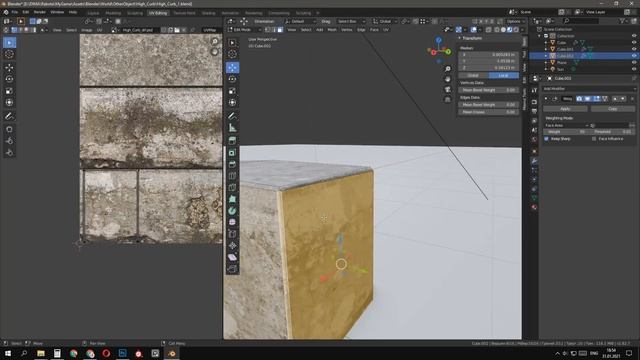Expand the Cube.001 outliner entry
Screen dimensions: 640x360
[546, 49]
